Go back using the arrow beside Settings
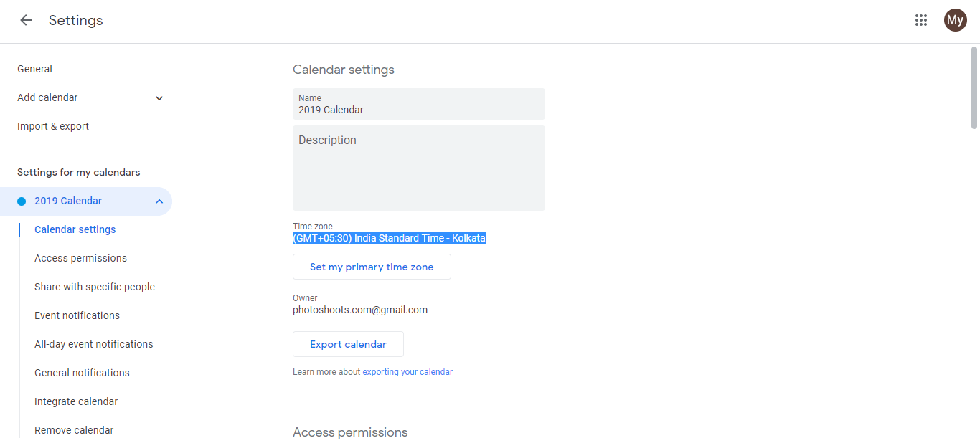The width and height of the screenshot is (980, 443). 26,20
